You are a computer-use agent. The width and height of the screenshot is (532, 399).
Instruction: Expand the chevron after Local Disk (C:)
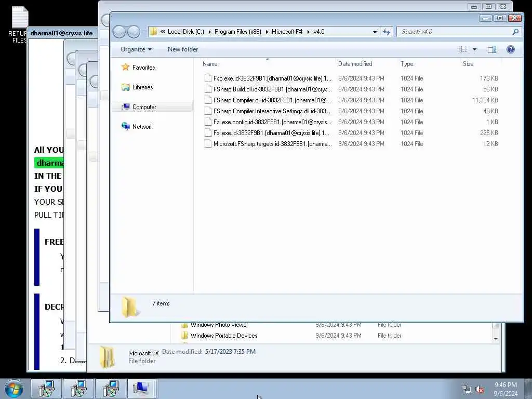pyautogui.click(x=209, y=32)
